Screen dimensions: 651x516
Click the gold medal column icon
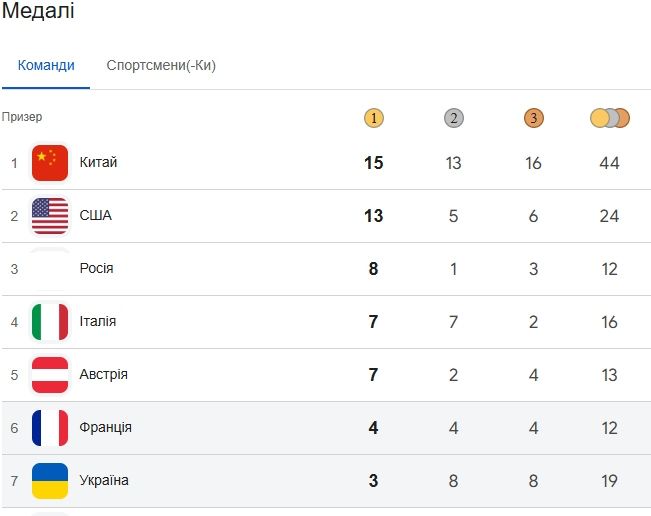(374, 118)
